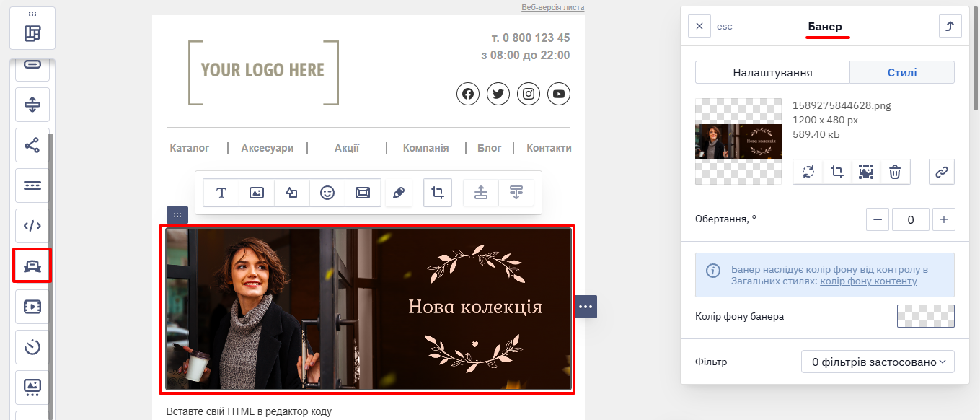Click the up-arrow icon in panel header
Image resolution: width=980 pixels, height=420 pixels.
click(x=950, y=27)
